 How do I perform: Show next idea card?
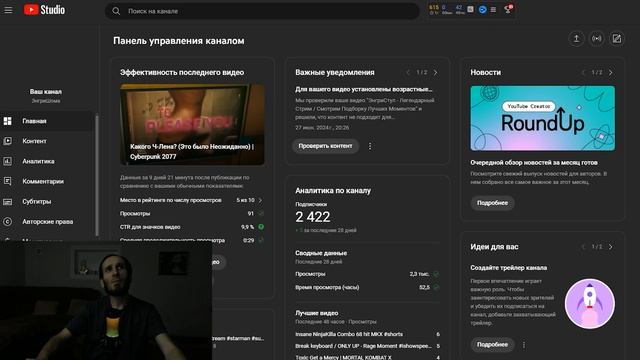point(611,247)
